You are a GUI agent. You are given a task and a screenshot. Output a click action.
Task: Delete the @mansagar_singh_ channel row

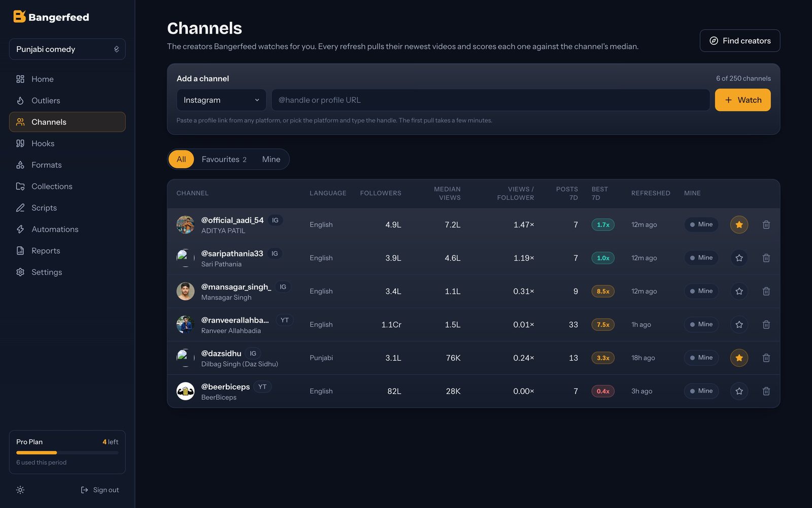766,291
